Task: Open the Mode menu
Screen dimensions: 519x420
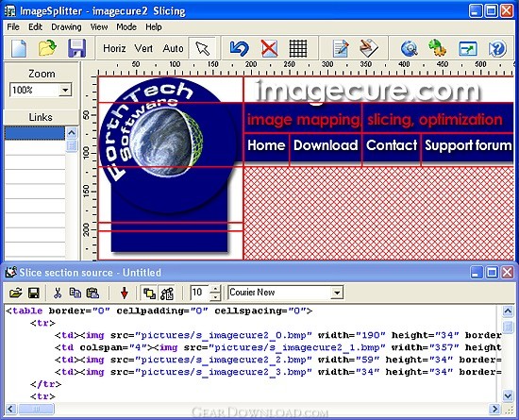Action: pos(126,26)
